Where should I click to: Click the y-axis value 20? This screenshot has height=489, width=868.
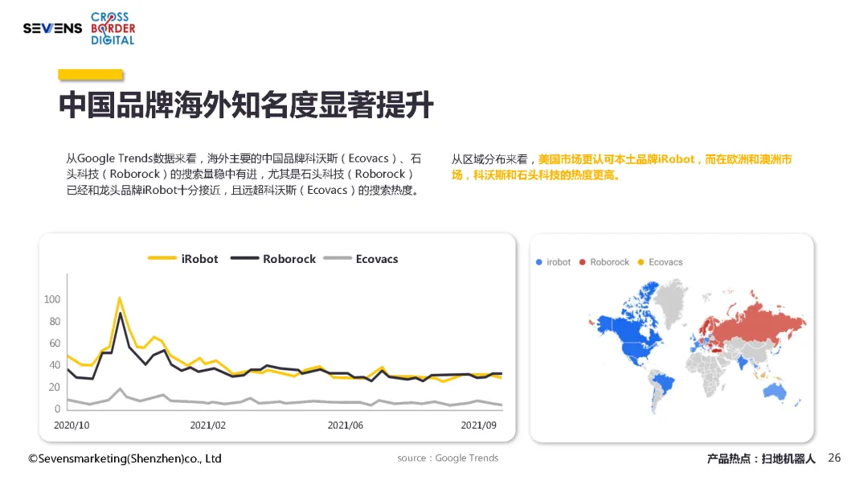pyautogui.click(x=55, y=387)
